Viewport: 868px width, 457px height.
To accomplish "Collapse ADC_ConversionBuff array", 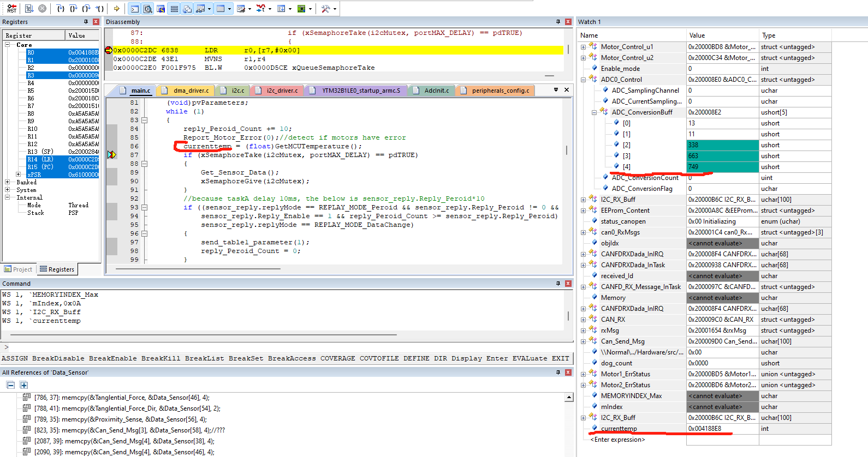I will coord(594,112).
